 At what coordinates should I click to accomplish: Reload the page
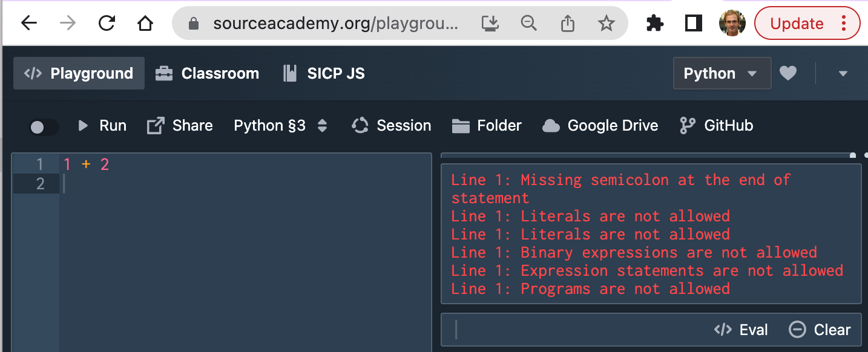tap(107, 23)
